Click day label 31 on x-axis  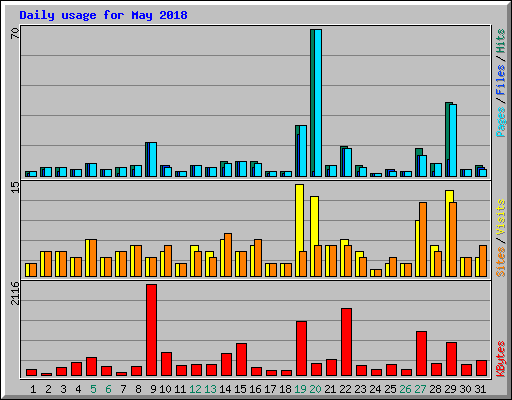(480, 389)
